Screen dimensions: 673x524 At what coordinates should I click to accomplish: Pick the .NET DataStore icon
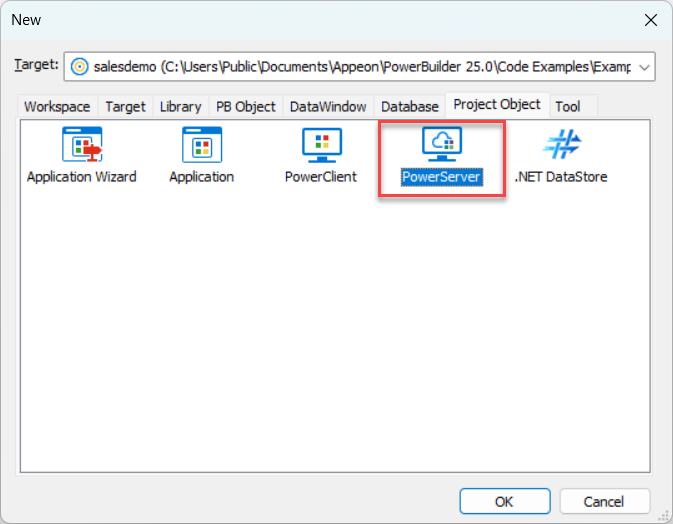pos(560,146)
